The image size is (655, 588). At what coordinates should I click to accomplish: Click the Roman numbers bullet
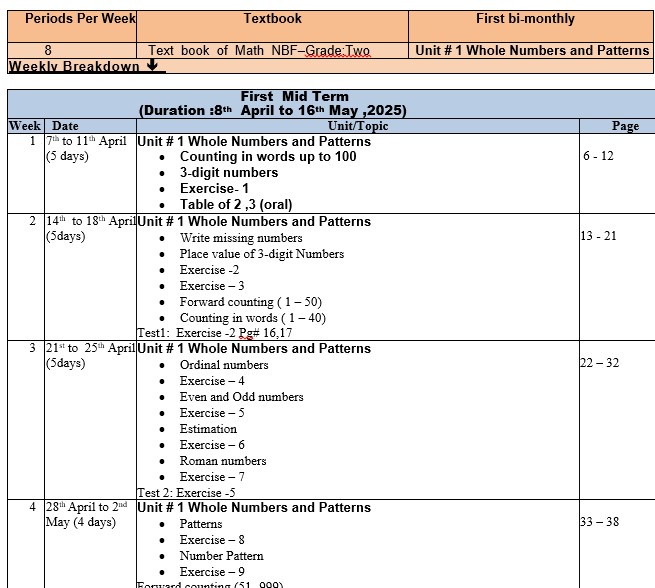coord(222,461)
